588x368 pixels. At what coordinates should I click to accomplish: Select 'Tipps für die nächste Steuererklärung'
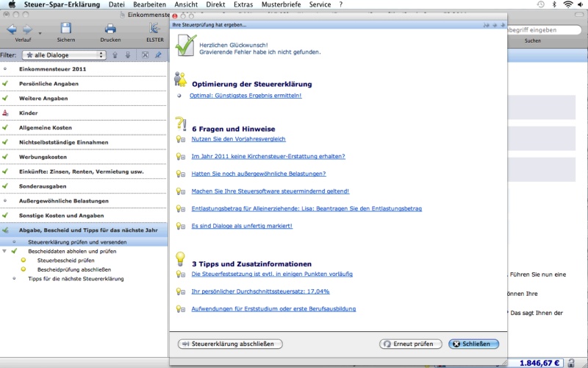(x=76, y=279)
